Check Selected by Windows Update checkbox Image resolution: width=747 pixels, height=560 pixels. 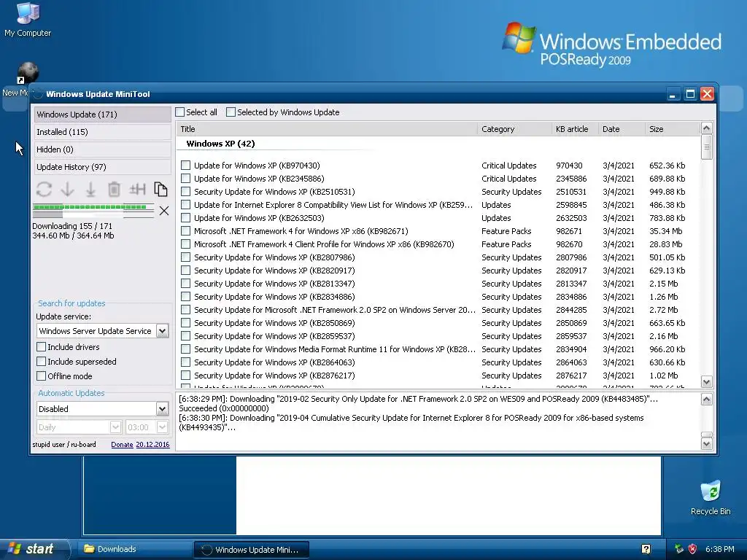coord(231,112)
